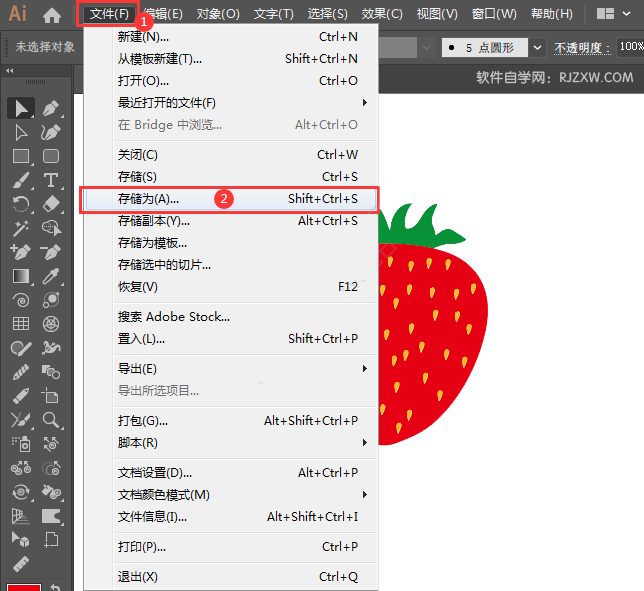Expand the Arrange Documents chevron
The width and height of the screenshot is (644, 591).
point(626,14)
